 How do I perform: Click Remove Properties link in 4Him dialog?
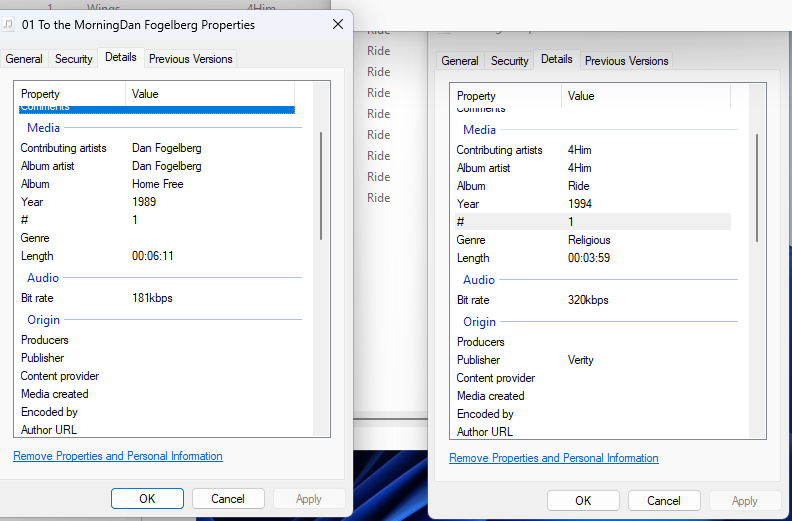click(x=554, y=458)
